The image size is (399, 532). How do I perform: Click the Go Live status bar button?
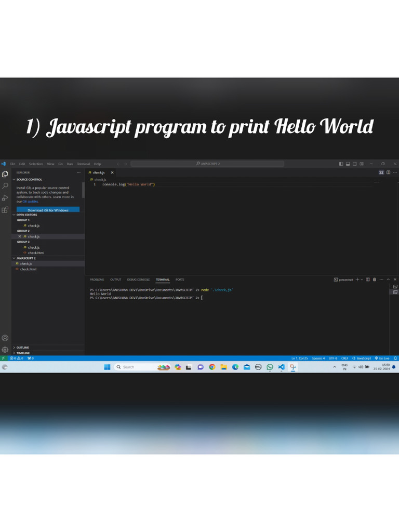pyautogui.click(x=382, y=358)
